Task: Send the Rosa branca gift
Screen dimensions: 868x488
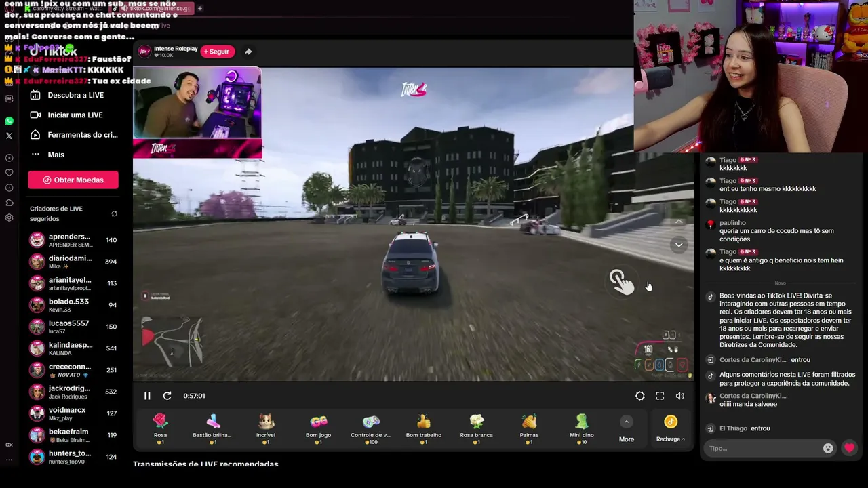Action: click(x=477, y=429)
